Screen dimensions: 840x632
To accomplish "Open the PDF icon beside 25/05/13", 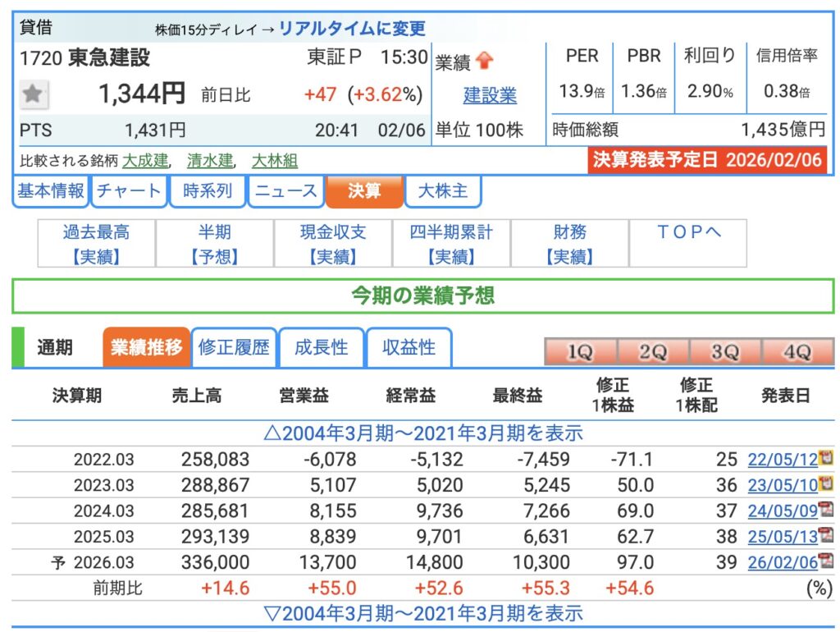I will point(826,535).
